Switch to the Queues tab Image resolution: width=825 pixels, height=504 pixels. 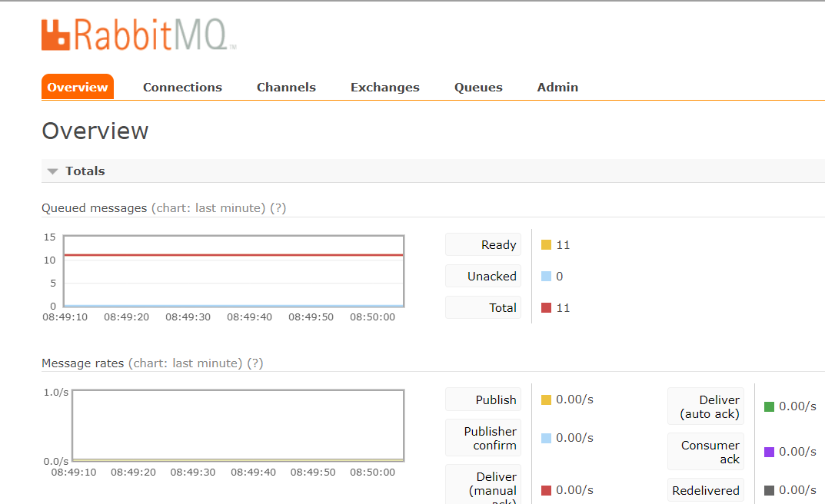point(478,87)
